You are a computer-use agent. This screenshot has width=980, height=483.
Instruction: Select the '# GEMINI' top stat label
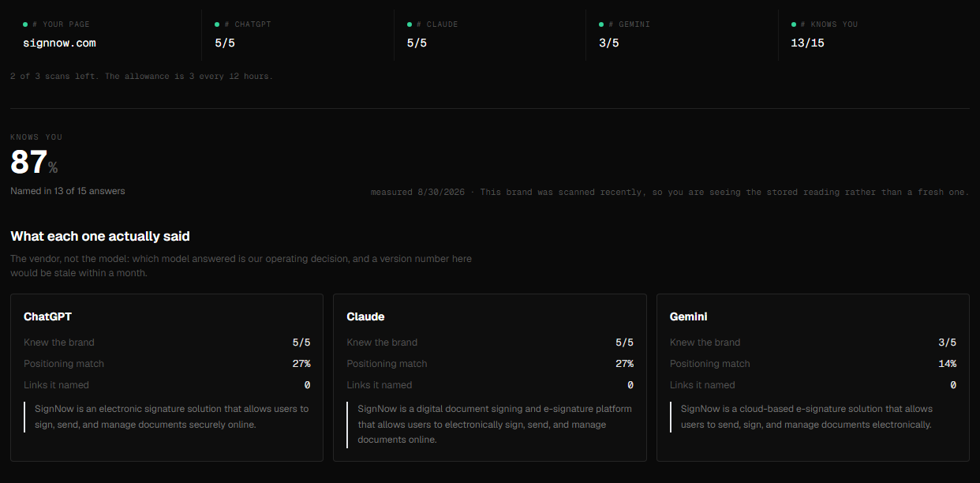click(629, 24)
